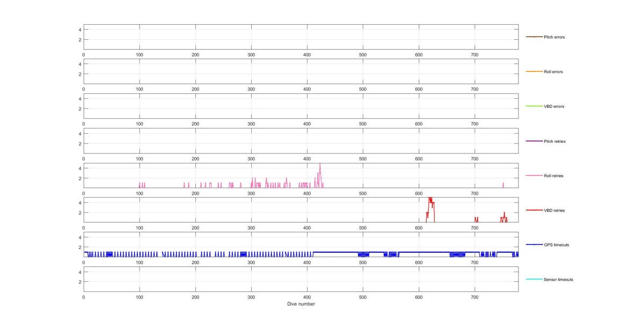Image resolution: width=644 pixels, height=328 pixels.
Task: Click the 100 tick label under Pitch errors plot
Action: [x=140, y=55]
